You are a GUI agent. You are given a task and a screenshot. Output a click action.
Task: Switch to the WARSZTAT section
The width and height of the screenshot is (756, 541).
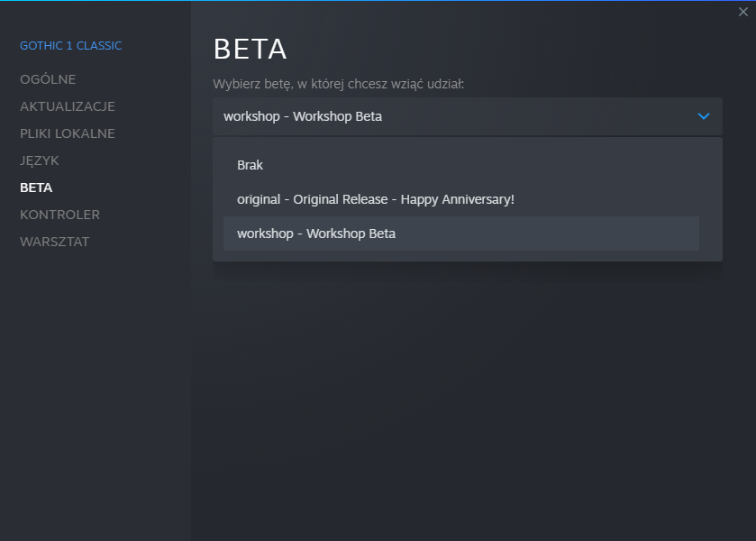[x=55, y=242]
